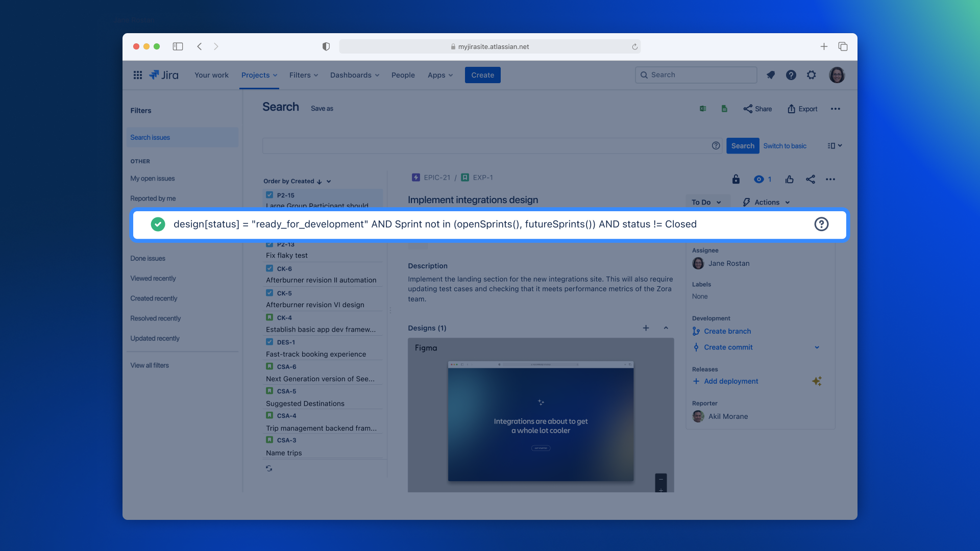Open the To Do status dropdown
980x551 pixels.
706,202
